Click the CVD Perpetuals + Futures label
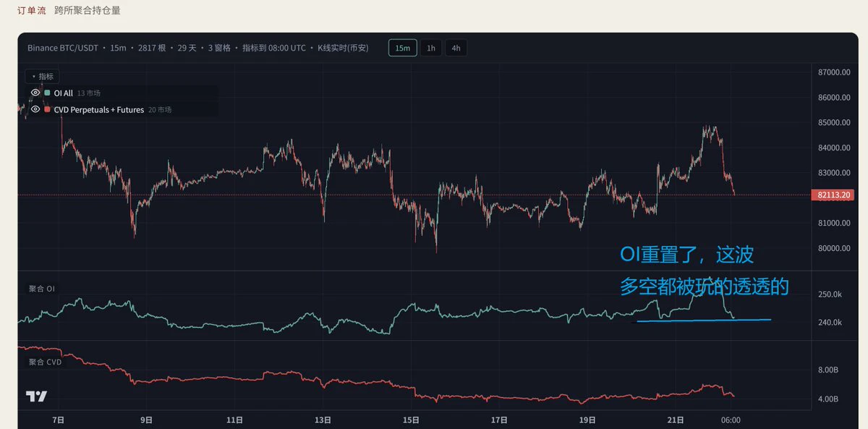The height and width of the screenshot is (429, 868). pyautogui.click(x=99, y=110)
